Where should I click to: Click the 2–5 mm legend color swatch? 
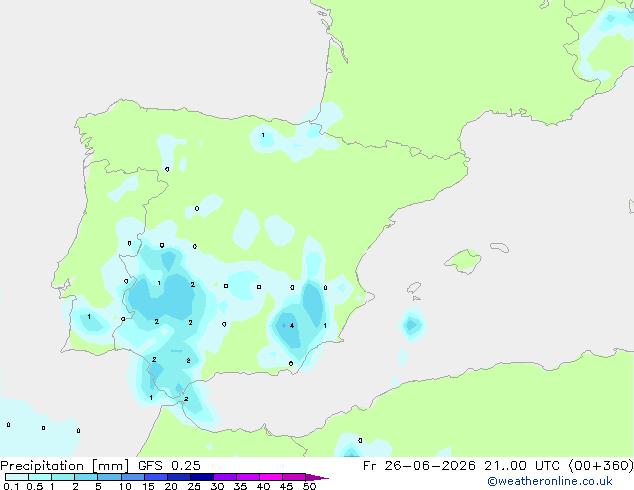[x=86, y=477]
